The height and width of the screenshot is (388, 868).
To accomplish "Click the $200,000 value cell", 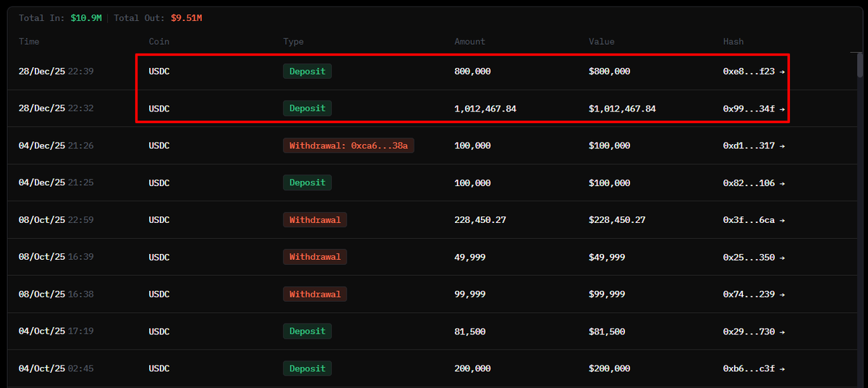I will pyautogui.click(x=610, y=368).
